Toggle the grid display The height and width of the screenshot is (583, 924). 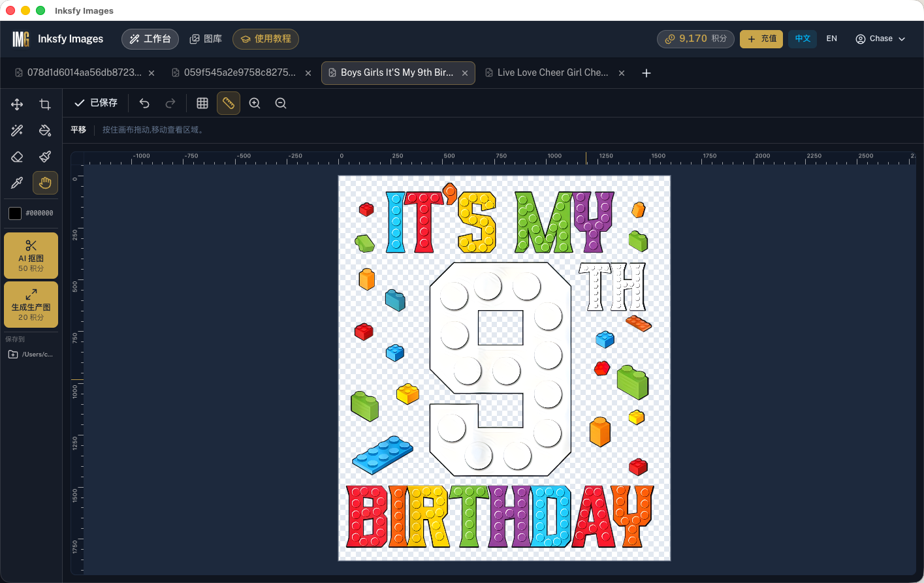[202, 103]
